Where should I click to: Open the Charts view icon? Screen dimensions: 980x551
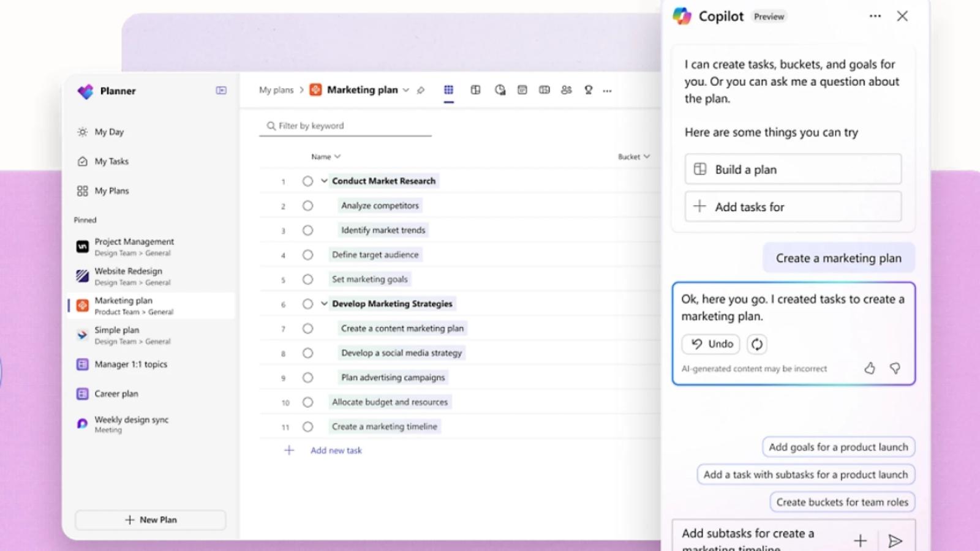click(x=500, y=90)
